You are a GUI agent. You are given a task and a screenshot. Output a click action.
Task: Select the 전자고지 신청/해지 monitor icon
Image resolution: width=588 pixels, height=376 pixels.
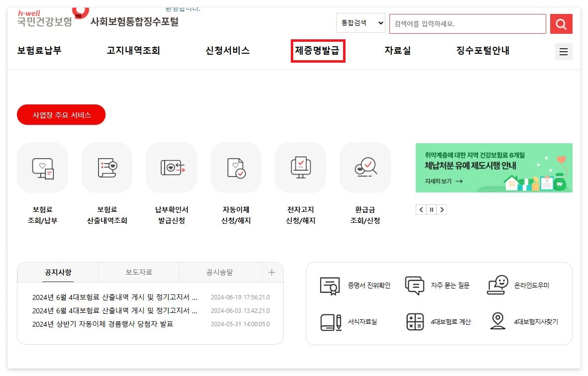(x=300, y=168)
